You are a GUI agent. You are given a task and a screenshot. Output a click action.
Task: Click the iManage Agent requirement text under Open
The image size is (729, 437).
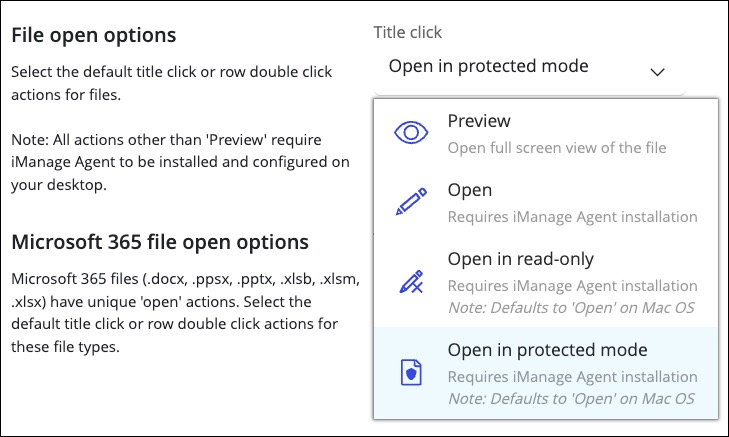coord(572,216)
